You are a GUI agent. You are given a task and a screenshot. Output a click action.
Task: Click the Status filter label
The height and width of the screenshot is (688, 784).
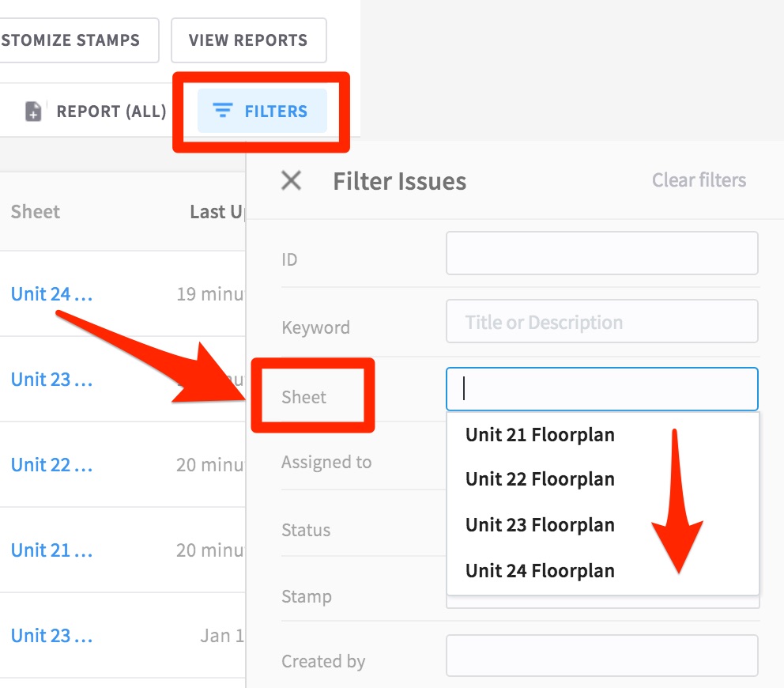pos(306,530)
